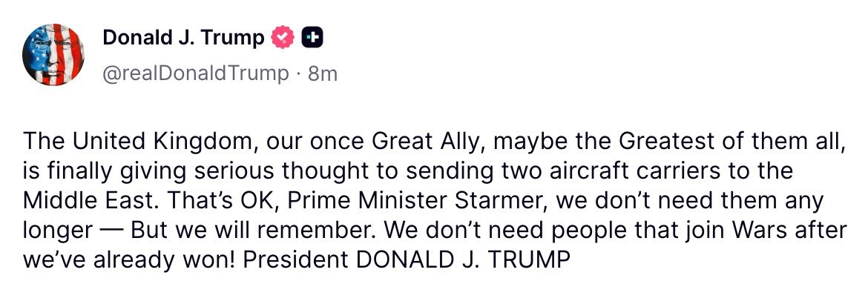
Task: Open the Donald J. Trump display name
Action: [x=183, y=37]
